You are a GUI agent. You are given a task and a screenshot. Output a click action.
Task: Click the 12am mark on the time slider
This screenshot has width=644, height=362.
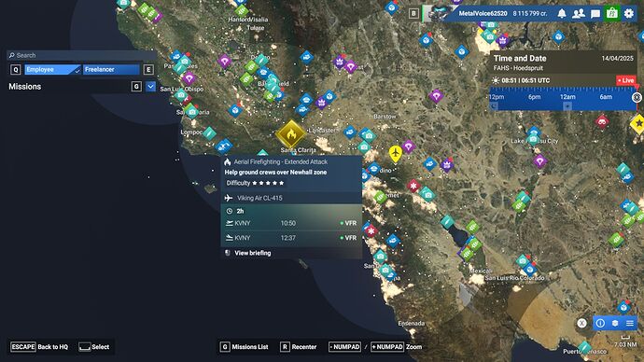tap(567, 97)
